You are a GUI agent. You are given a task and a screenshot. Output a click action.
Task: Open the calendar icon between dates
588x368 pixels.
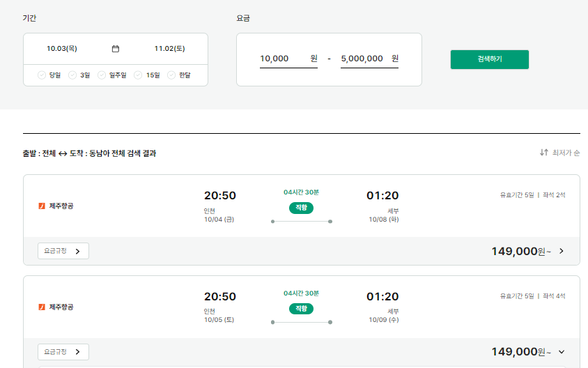pos(116,49)
